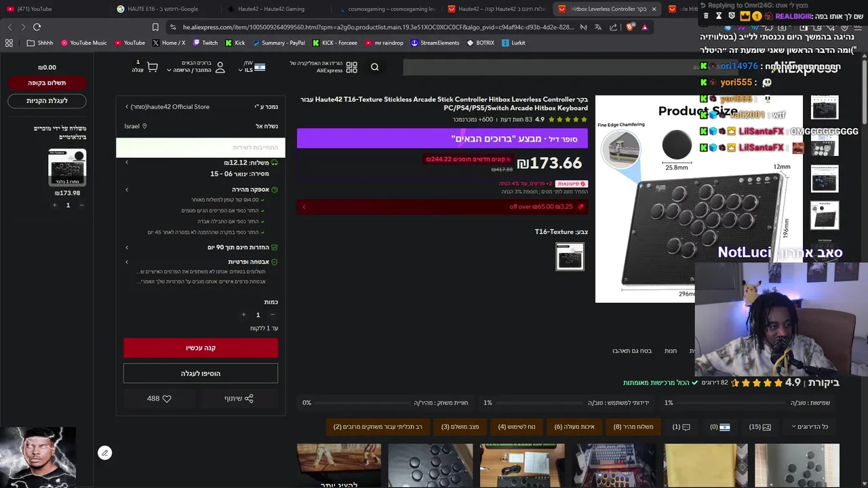
Task: Decrease quantity in the side cart
Action: [x=81, y=205]
